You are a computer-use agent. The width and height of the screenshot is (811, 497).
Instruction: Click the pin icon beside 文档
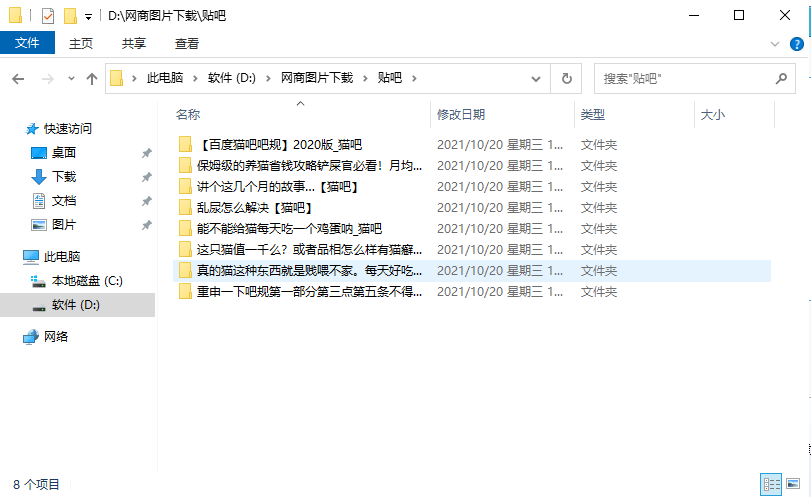tap(147, 201)
